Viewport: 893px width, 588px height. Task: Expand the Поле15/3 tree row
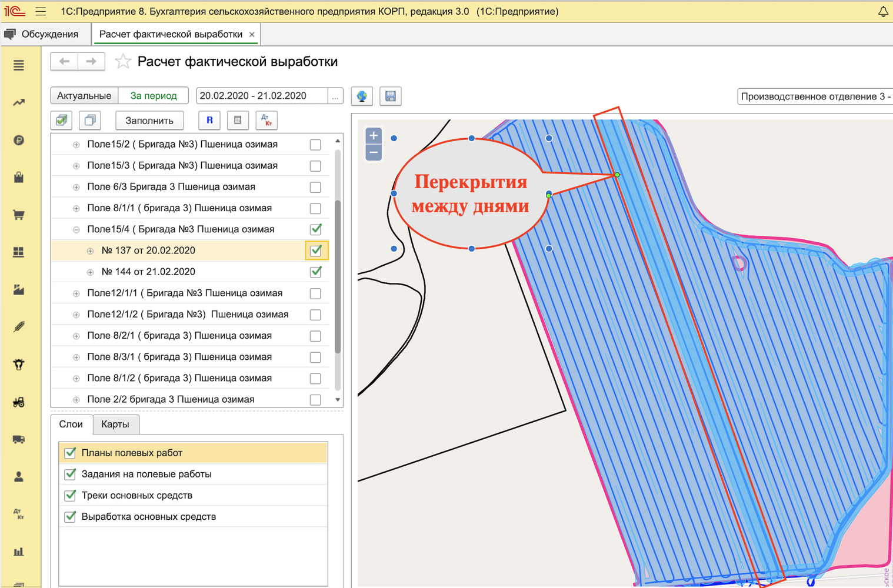click(x=76, y=166)
